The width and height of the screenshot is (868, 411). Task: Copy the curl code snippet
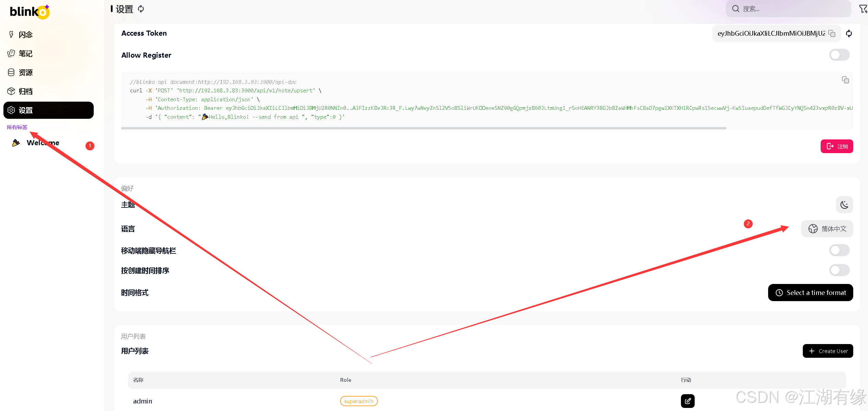click(x=845, y=80)
